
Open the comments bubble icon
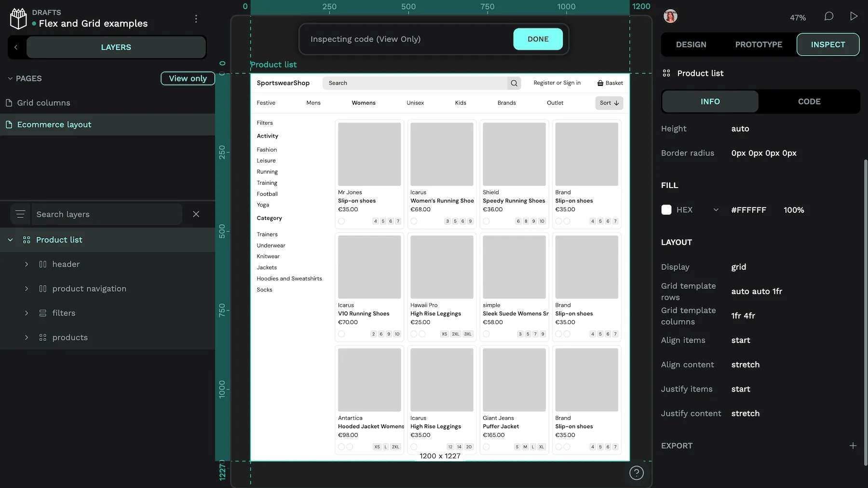[828, 16]
